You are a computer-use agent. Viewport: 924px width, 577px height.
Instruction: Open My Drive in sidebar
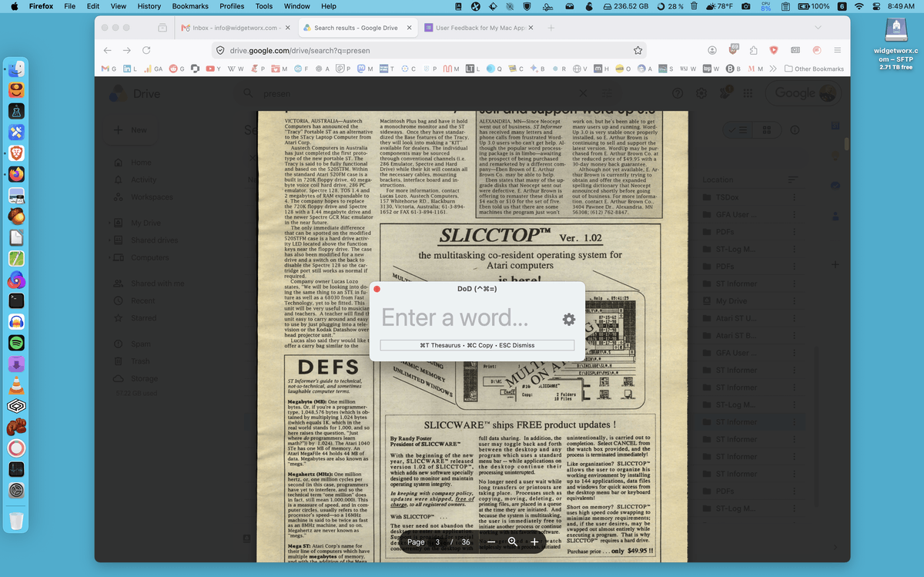[146, 223]
